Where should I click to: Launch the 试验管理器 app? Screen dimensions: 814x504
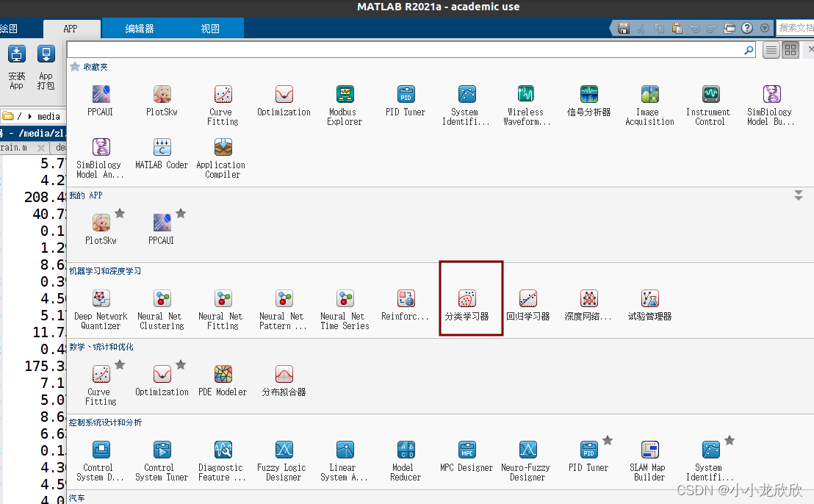coord(649,305)
